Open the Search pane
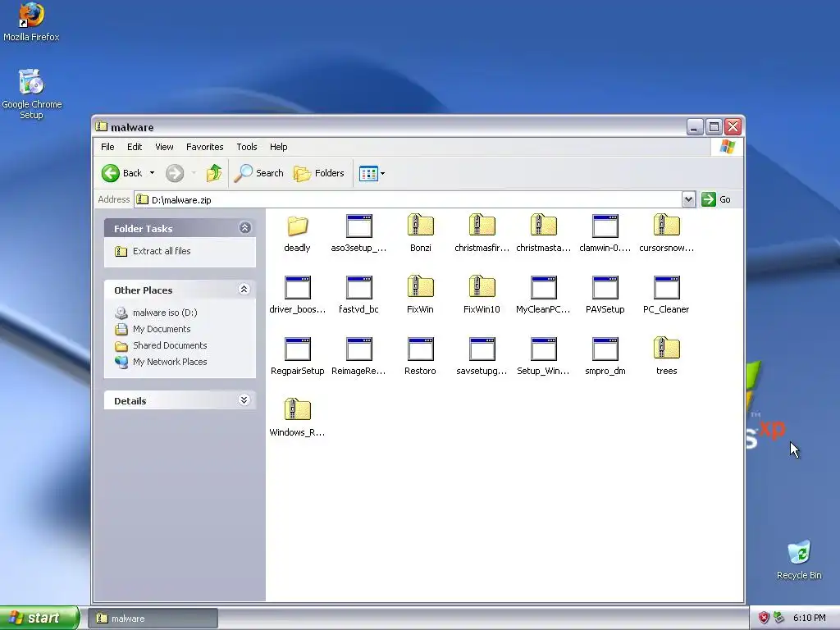 click(x=258, y=173)
